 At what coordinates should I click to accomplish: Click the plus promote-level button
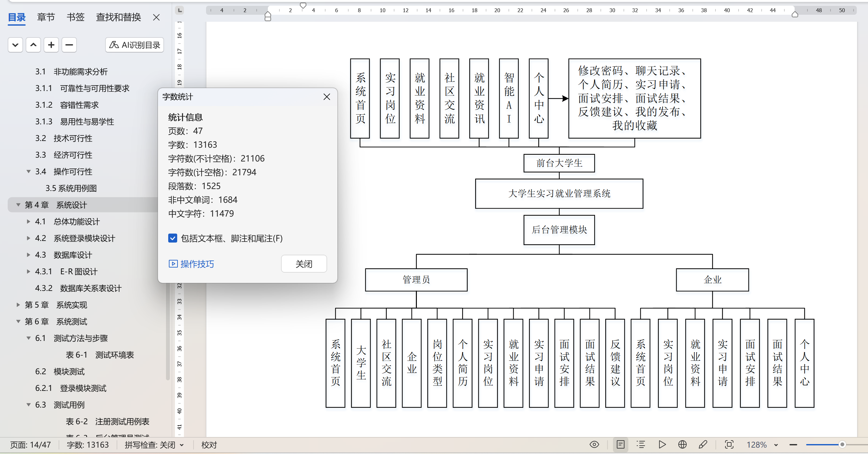(51, 45)
